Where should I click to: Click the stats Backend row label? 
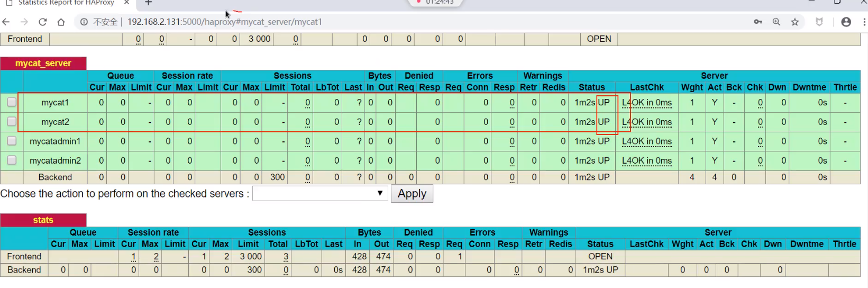coord(24,269)
